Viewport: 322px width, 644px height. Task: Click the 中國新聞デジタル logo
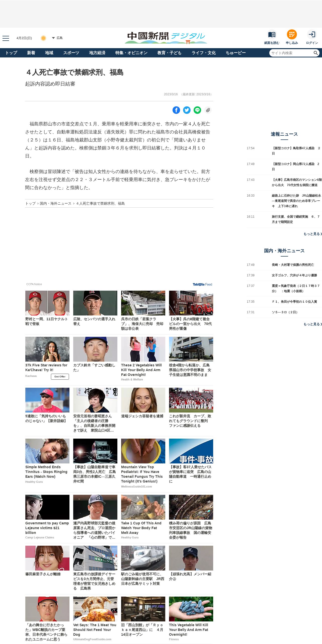(166, 38)
